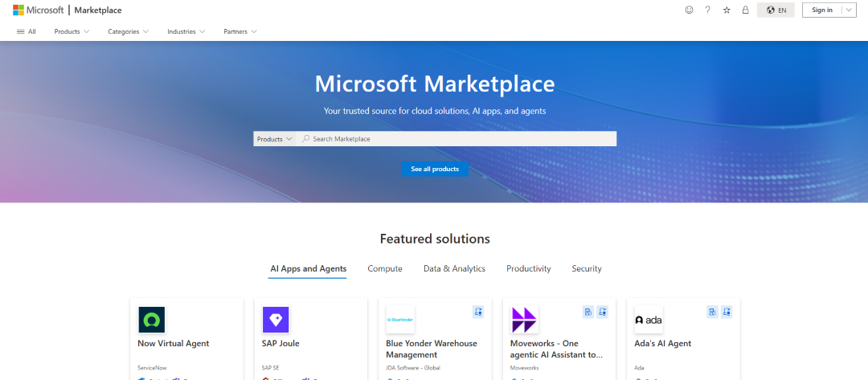Switch to the Compute tab
868x380 pixels.
coord(385,268)
